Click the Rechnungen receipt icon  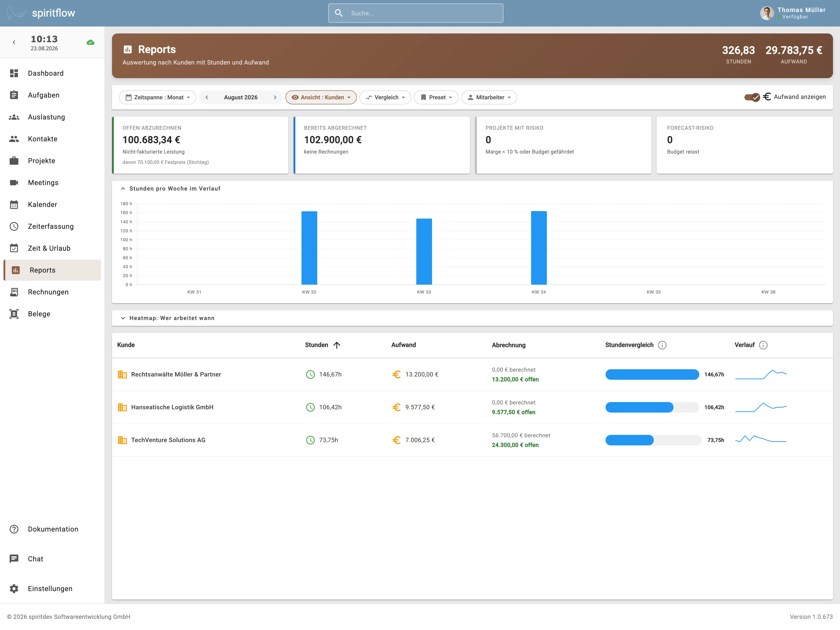(x=14, y=292)
